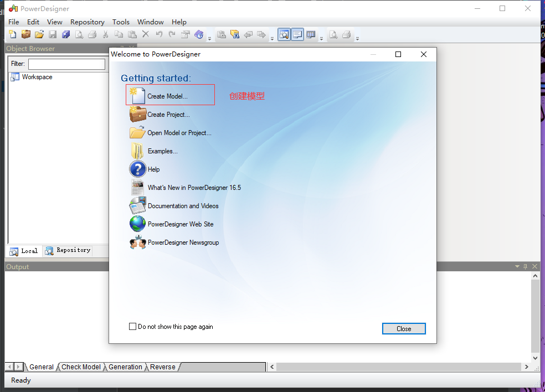
Task: Click the first Print Preview toolbar icon
Action: [x=79, y=34]
